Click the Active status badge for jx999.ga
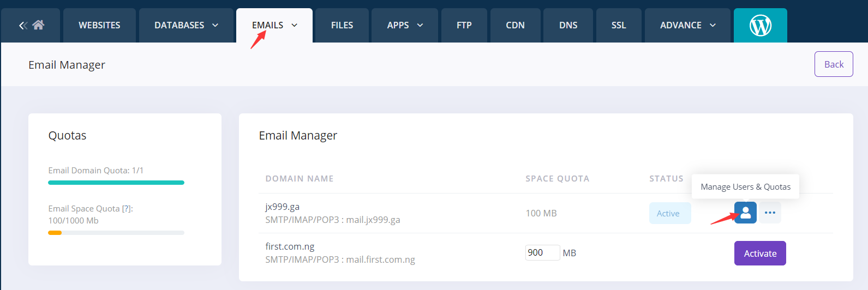Image resolution: width=868 pixels, height=290 pixels. (669, 214)
